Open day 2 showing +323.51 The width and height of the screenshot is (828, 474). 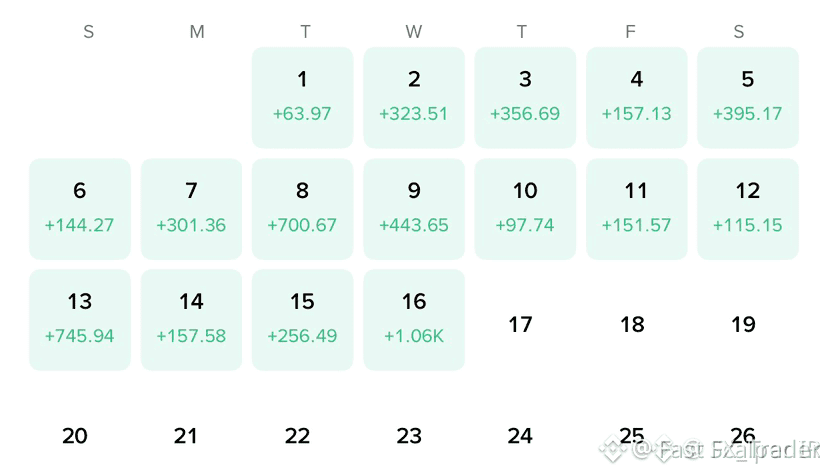pos(414,98)
